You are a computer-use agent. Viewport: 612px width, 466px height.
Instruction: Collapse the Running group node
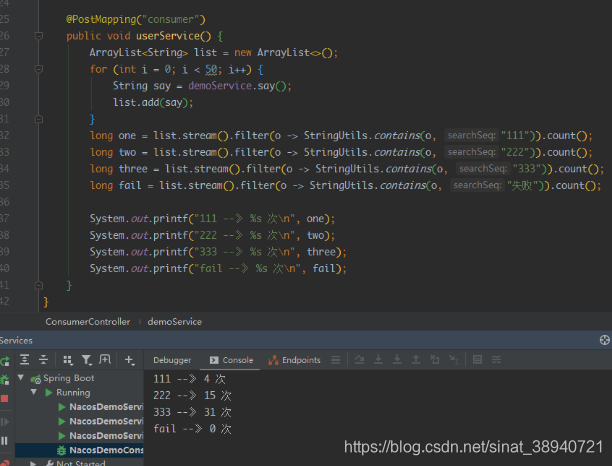click(x=34, y=392)
